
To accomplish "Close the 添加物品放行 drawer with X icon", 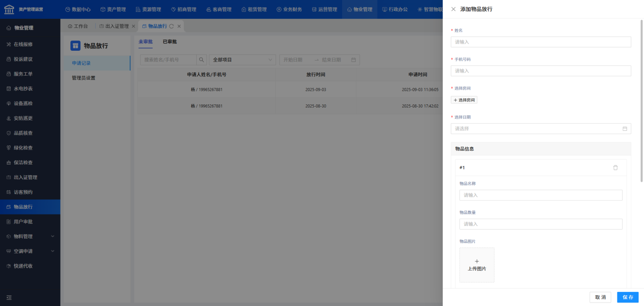I will 453,9.
